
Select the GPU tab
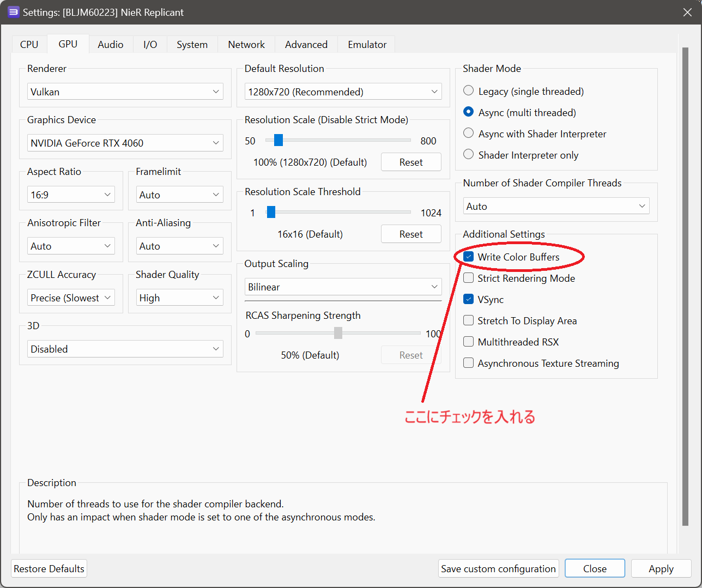click(68, 44)
